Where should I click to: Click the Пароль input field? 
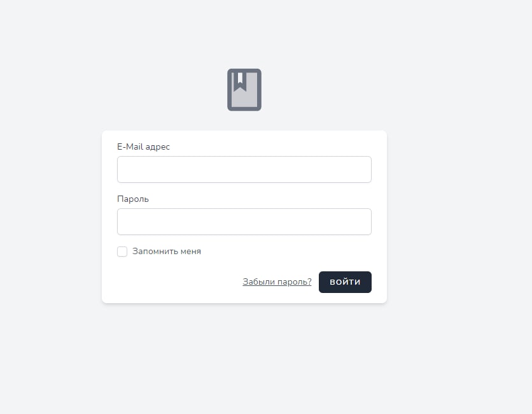[x=244, y=222]
